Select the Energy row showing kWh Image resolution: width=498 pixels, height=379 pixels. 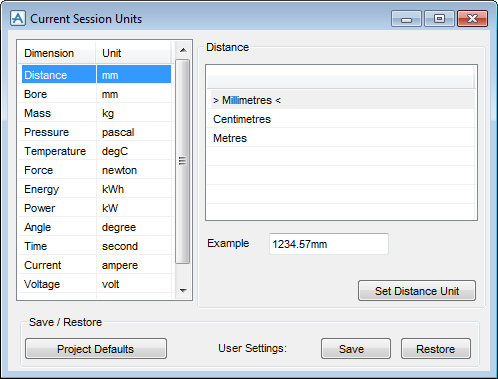(96, 189)
